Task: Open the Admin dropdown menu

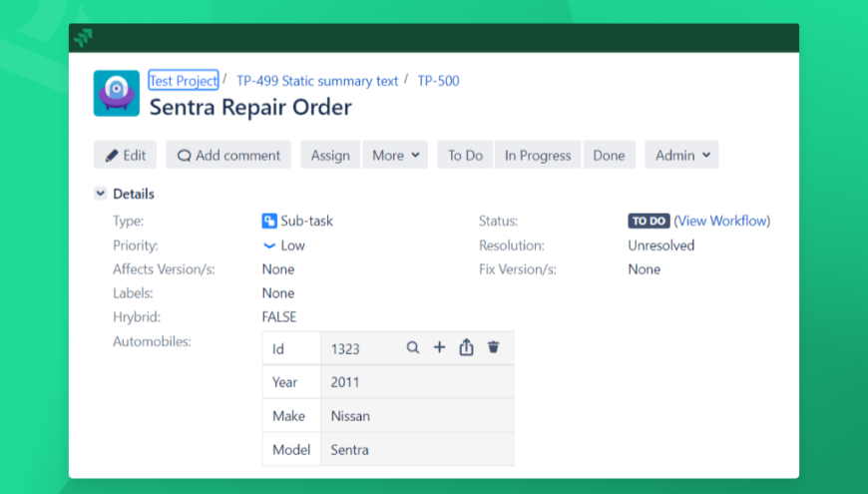Action: [682, 155]
